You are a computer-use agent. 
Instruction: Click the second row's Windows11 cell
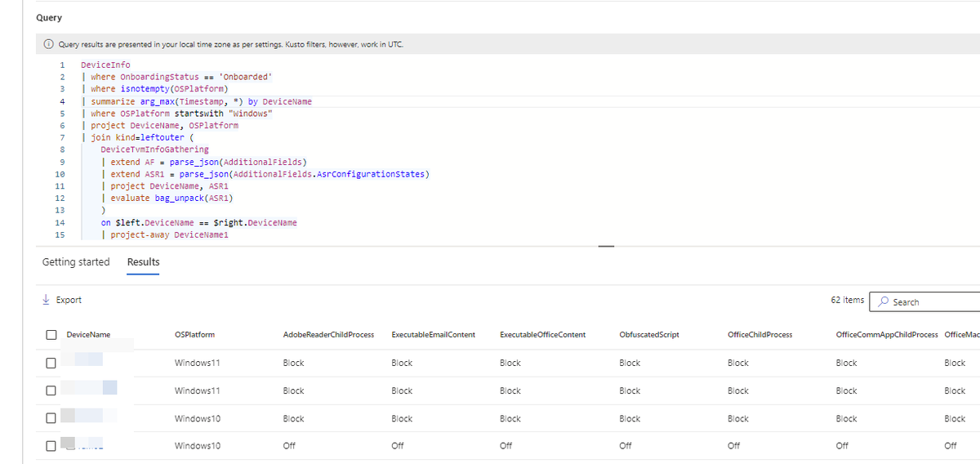coord(198,390)
